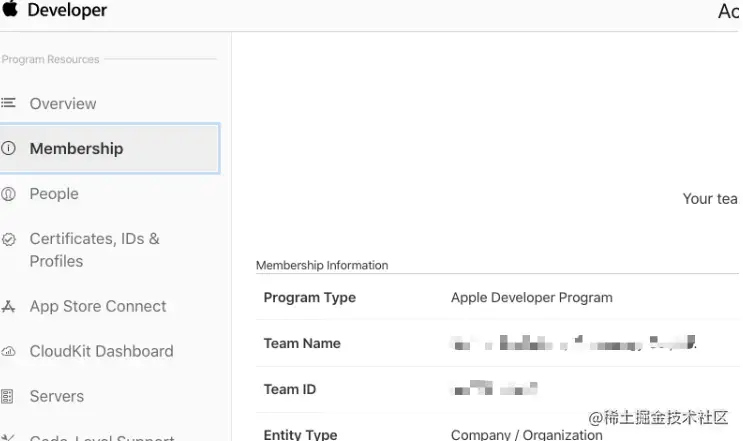The image size is (743, 441).
Task: Click the 'Entity Type' label
Action: (300, 434)
